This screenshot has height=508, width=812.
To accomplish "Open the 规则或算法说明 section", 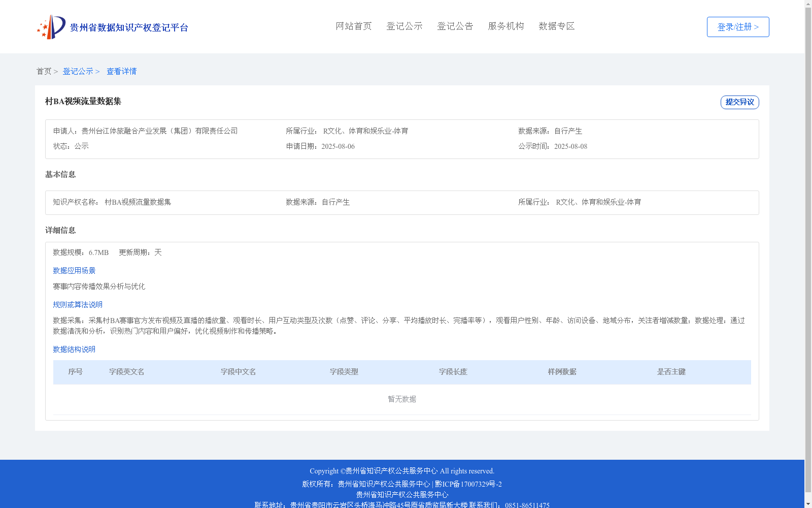I will [x=77, y=304].
